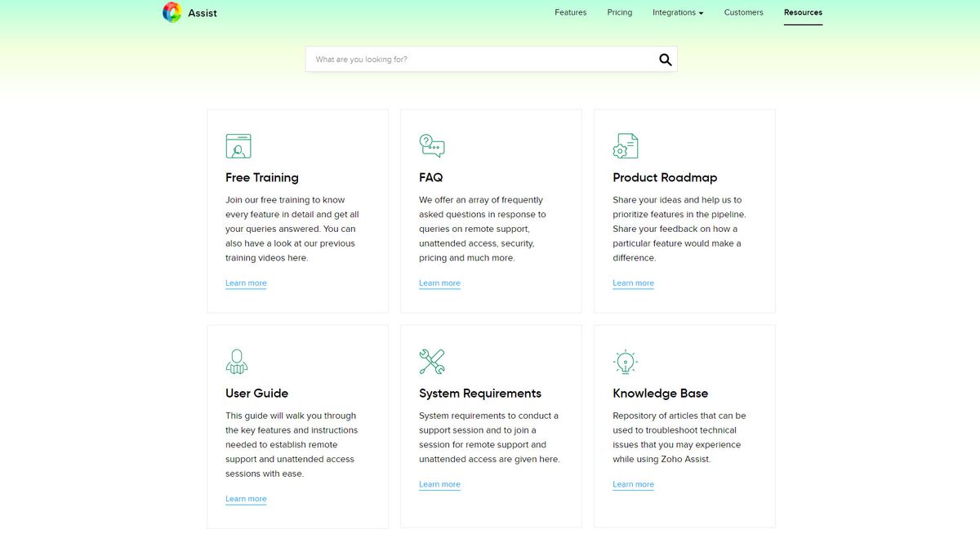This screenshot has width=980, height=534.
Task: Select the Resources tab in the navigation
Action: [803, 12]
